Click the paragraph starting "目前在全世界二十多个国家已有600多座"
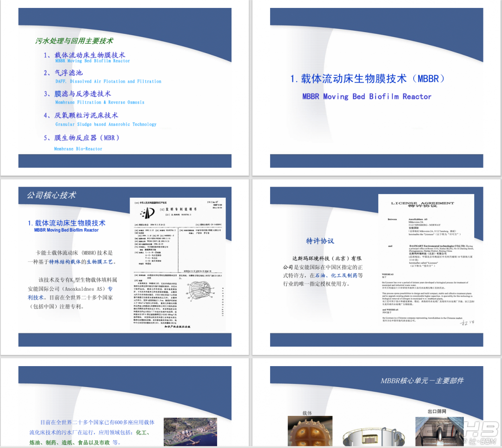 pyautogui.click(x=92, y=432)
